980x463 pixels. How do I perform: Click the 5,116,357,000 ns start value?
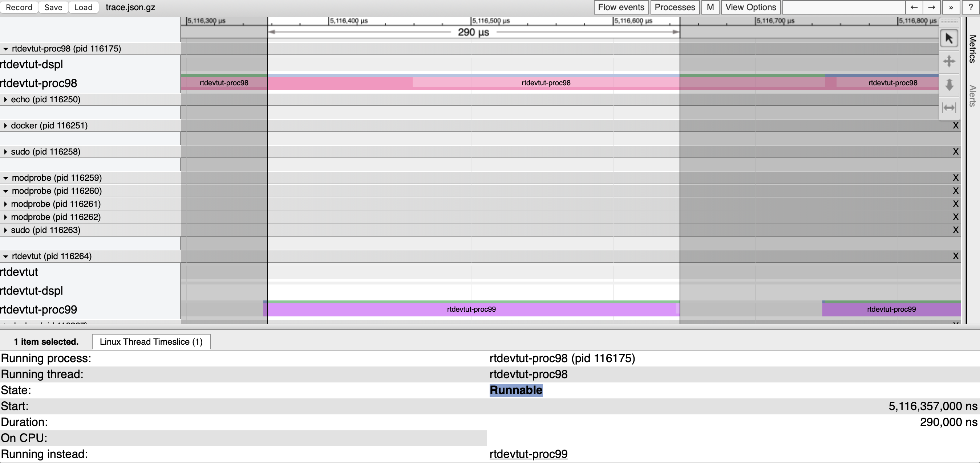tap(933, 406)
